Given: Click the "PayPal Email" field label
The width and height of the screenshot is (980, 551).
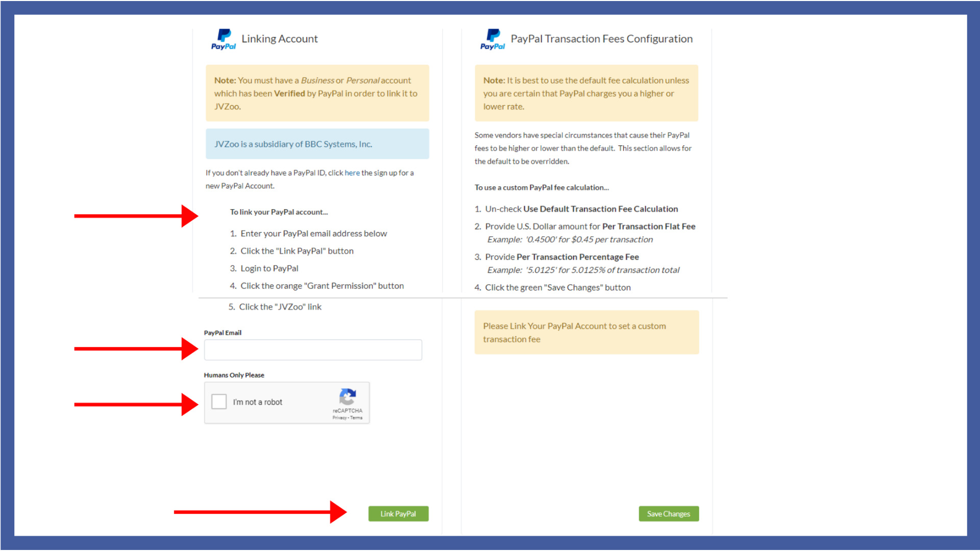Looking at the screenshot, I should 223,333.
